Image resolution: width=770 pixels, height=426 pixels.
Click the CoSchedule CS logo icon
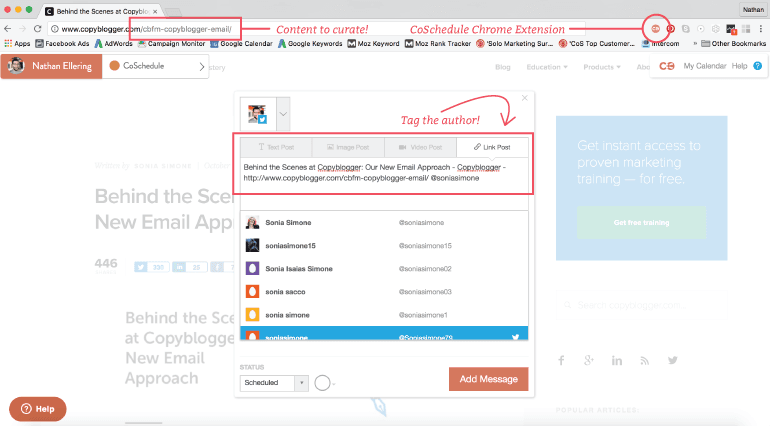pos(666,66)
